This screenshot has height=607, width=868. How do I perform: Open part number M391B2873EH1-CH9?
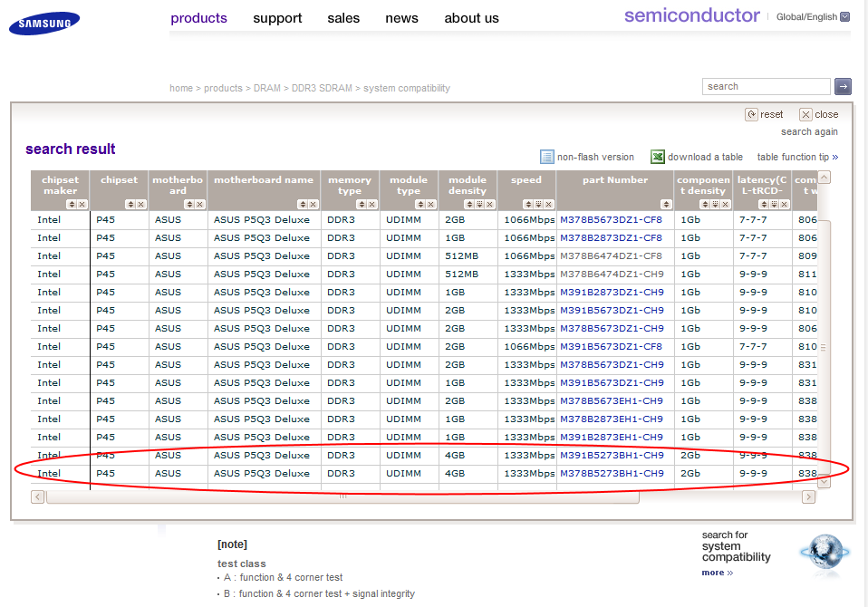(612, 437)
